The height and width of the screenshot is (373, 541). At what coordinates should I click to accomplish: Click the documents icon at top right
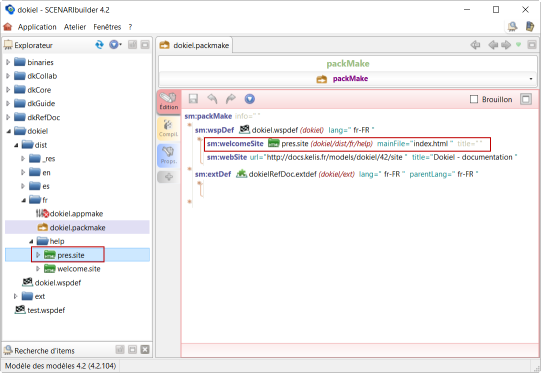530,26
